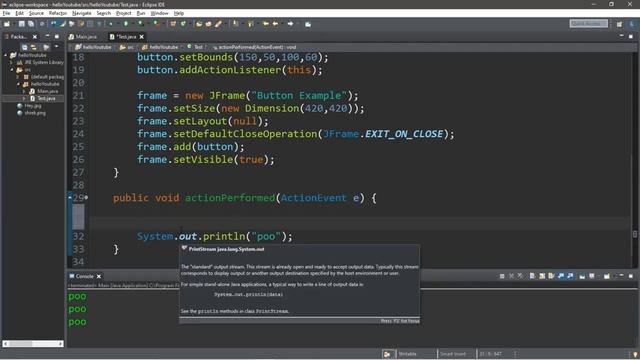The image size is (640, 360).
Task: Click Collapse All in Package Explorer
Action: pyautogui.click(x=24, y=47)
